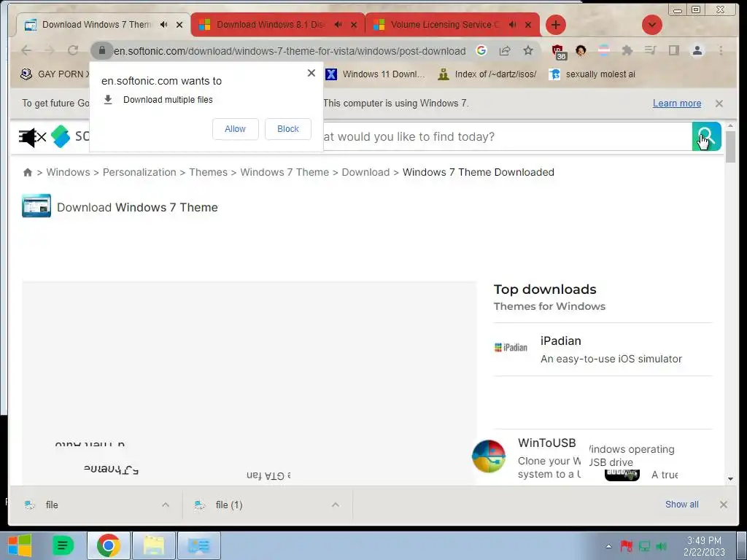Open the media control playlist icon
The width and height of the screenshot is (747, 560).
[x=650, y=50]
